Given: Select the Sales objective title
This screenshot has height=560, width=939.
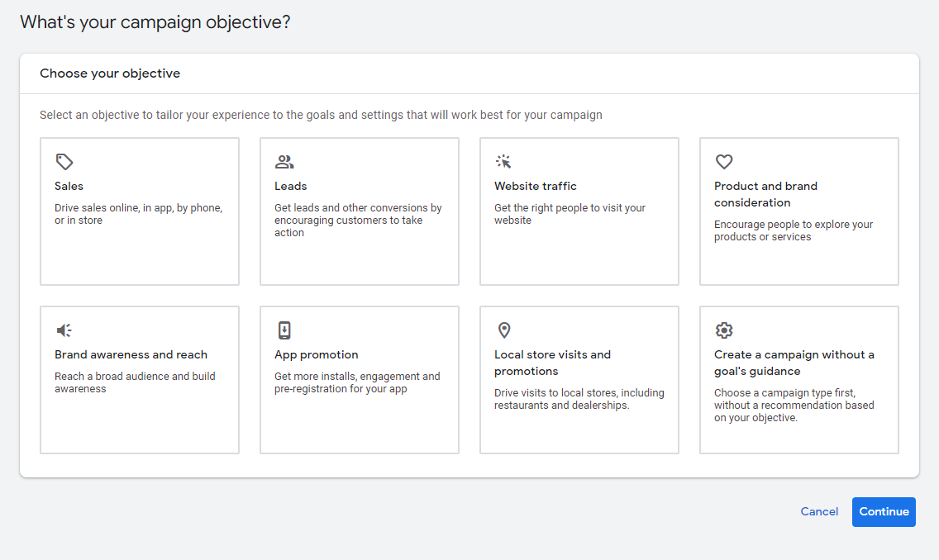Looking at the screenshot, I should [69, 187].
